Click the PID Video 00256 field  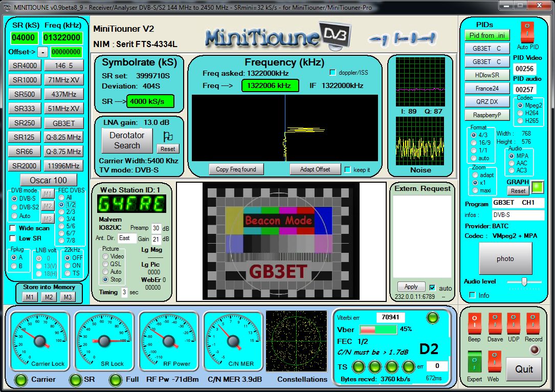524,69
